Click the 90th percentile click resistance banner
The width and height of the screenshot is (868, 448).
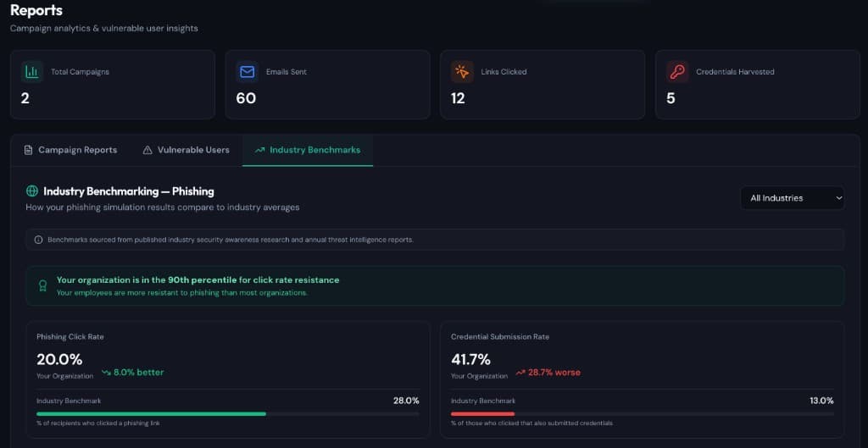(x=434, y=285)
